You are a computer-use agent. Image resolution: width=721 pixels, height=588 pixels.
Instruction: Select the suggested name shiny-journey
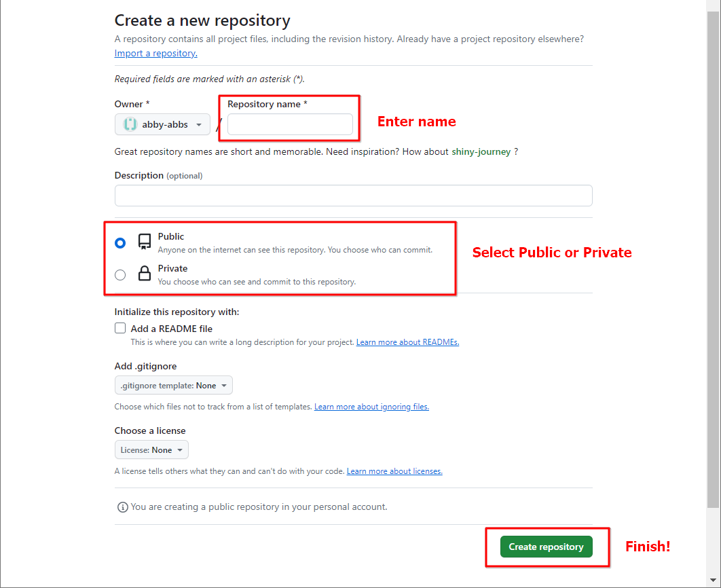(481, 151)
